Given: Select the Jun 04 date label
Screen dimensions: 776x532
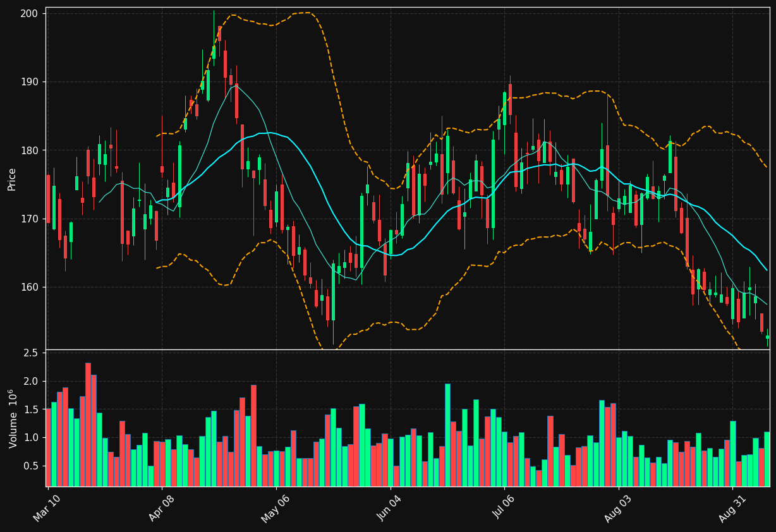Looking at the screenshot, I should tap(389, 507).
